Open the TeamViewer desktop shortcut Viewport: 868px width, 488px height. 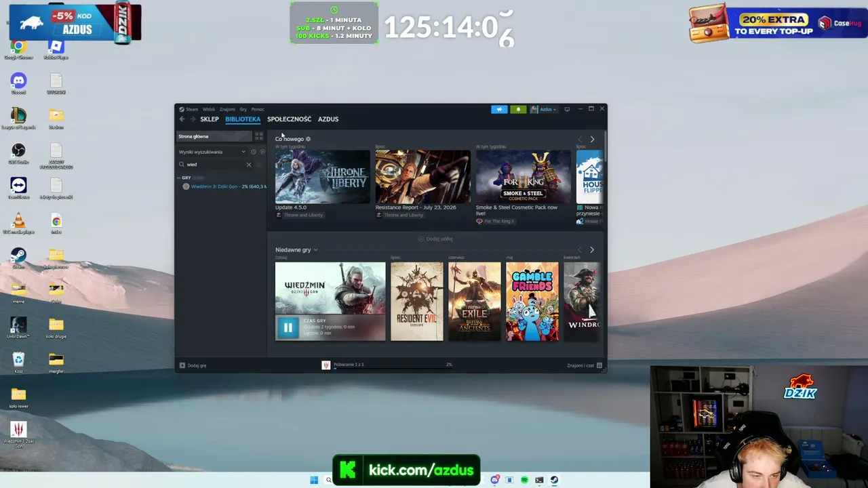(x=18, y=188)
